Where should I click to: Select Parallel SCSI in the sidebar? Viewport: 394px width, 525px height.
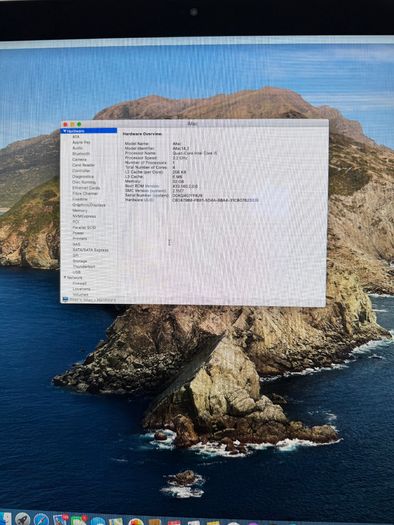84,227
